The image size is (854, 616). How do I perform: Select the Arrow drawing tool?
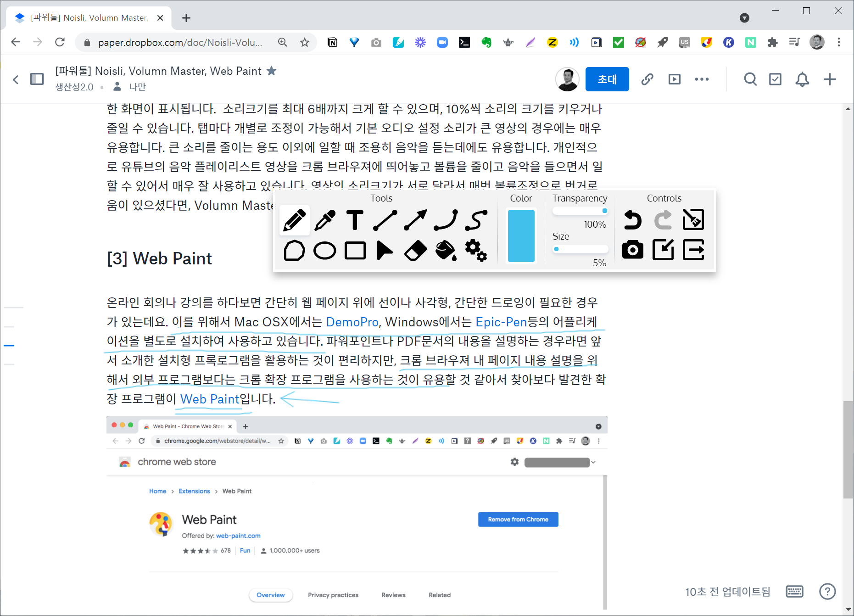[x=415, y=220]
